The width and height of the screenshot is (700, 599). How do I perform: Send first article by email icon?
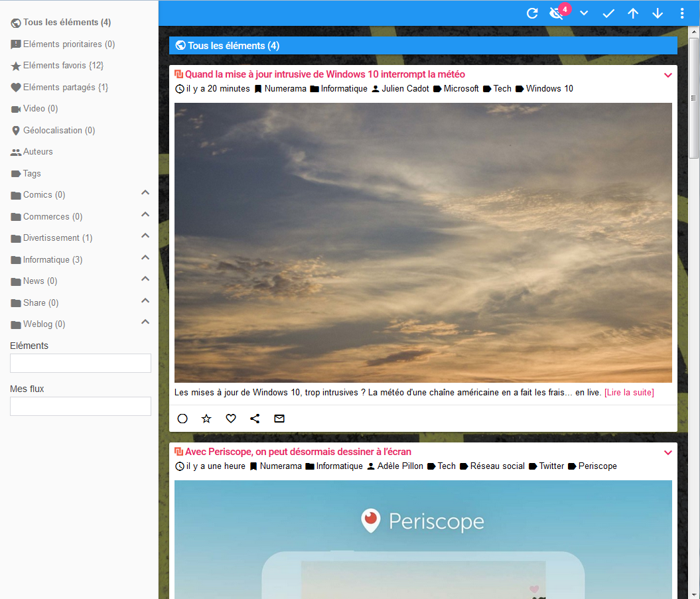coord(279,419)
